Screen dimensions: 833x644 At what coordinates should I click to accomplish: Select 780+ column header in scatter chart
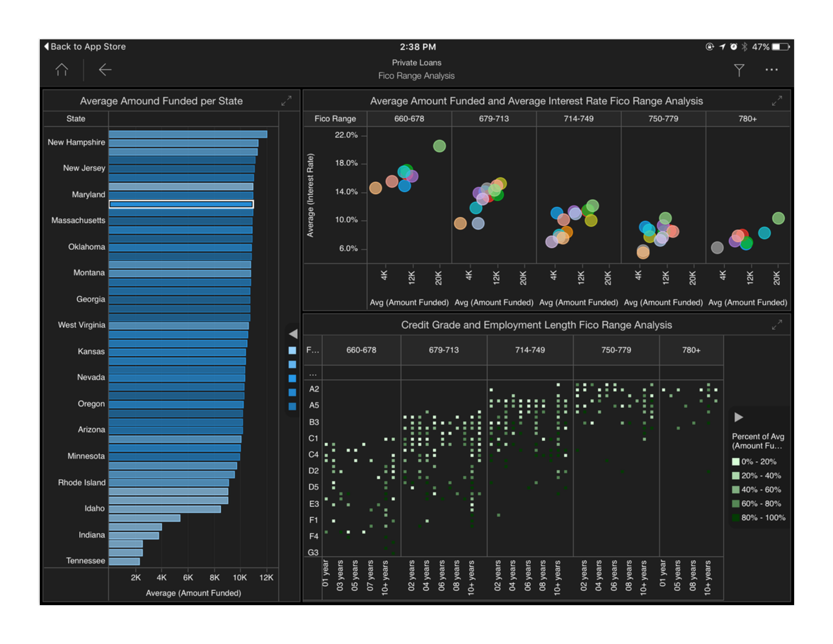click(x=748, y=118)
